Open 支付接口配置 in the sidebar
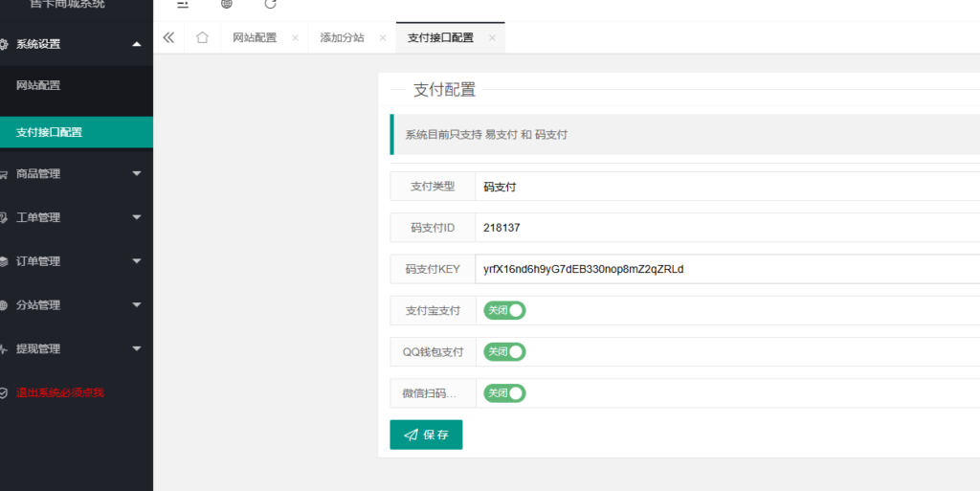 pyautogui.click(x=77, y=132)
